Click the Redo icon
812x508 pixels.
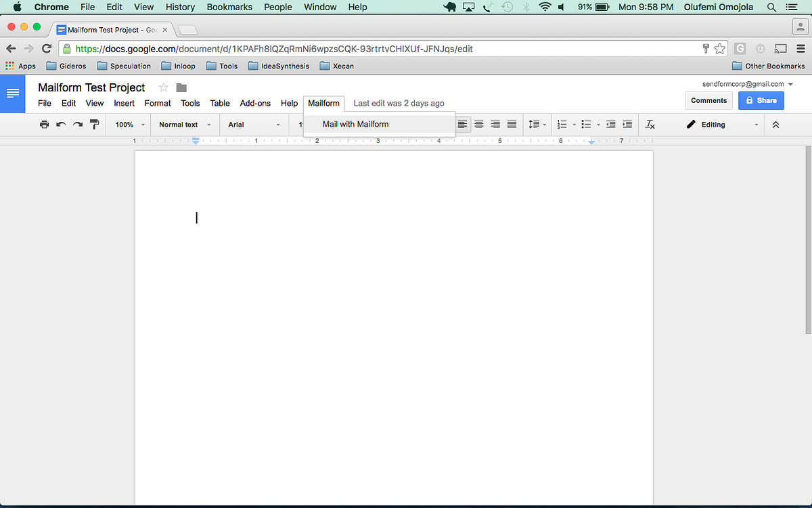click(77, 125)
